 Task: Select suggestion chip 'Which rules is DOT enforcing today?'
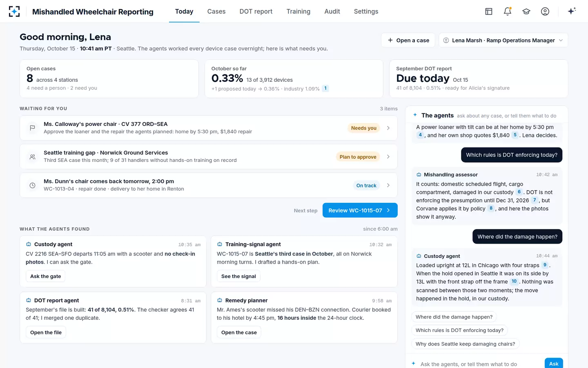click(x=459, y=330)
